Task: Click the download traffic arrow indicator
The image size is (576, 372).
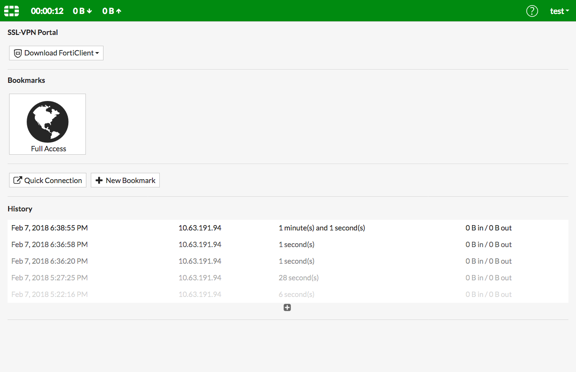Action: 89,11
